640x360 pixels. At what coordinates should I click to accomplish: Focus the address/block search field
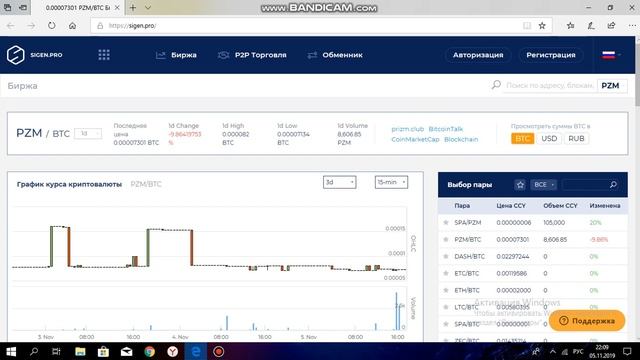tap(549, 85)
